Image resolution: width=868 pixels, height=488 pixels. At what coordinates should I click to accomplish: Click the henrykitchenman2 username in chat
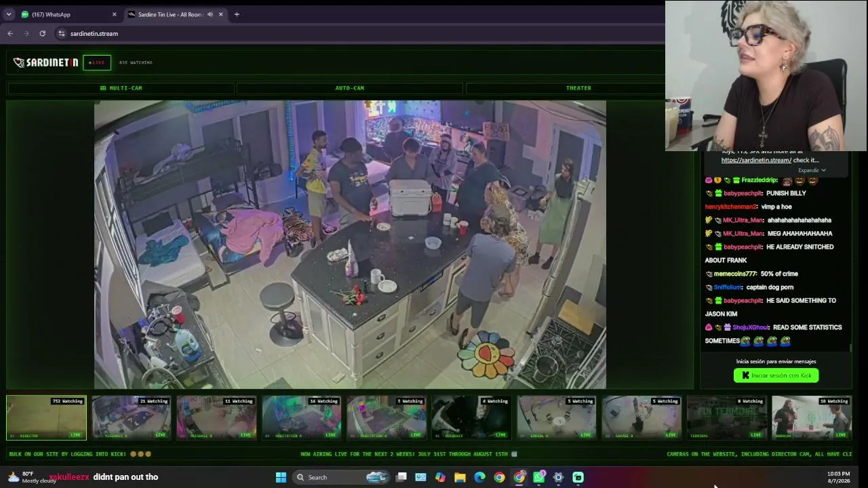coord(731,207)
